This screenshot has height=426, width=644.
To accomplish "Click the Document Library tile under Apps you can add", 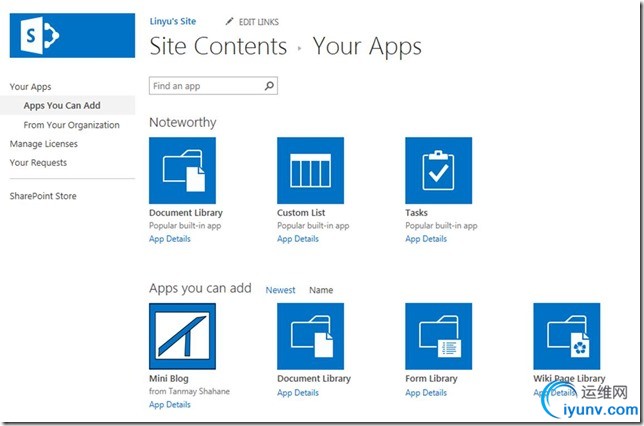I will (310, 336).
